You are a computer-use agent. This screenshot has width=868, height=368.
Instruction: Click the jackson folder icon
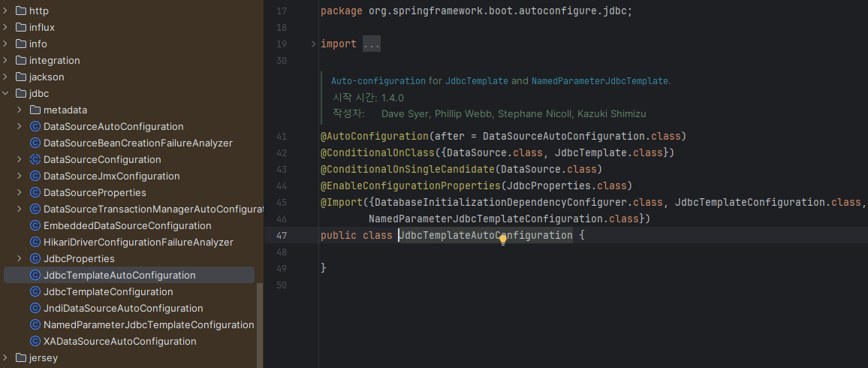21,77
